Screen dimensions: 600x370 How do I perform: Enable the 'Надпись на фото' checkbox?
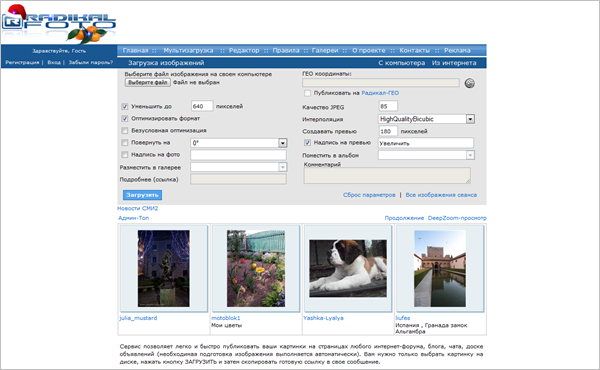click(x=125, y=155)
